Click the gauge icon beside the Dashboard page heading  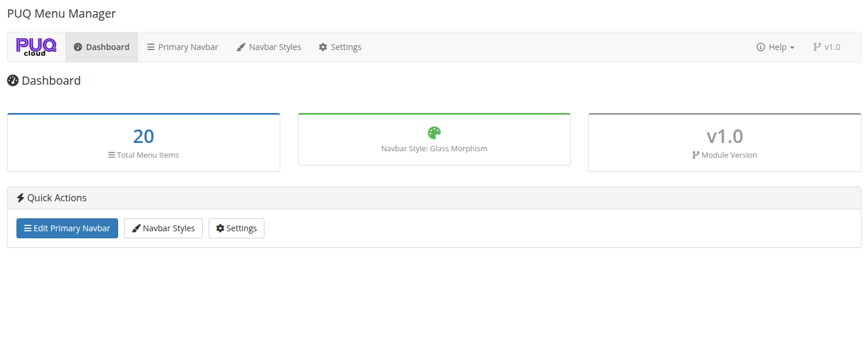point(12,80)
